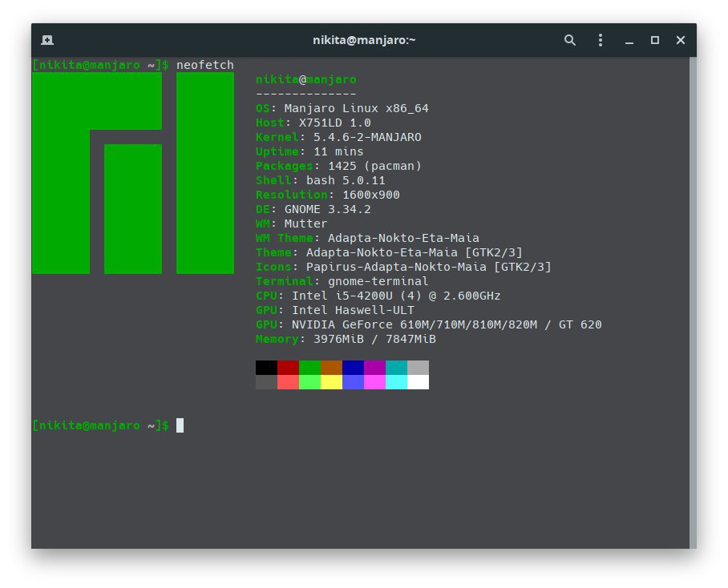Click the WM value Mutter
The height and width of the screenshot is (588, 728).
[x=305, y=223]
